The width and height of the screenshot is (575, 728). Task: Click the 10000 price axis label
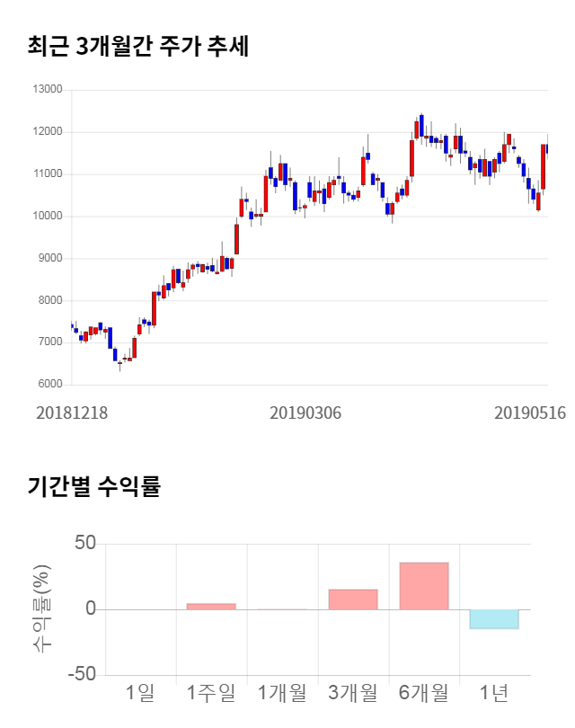click(x=47, y=217)
